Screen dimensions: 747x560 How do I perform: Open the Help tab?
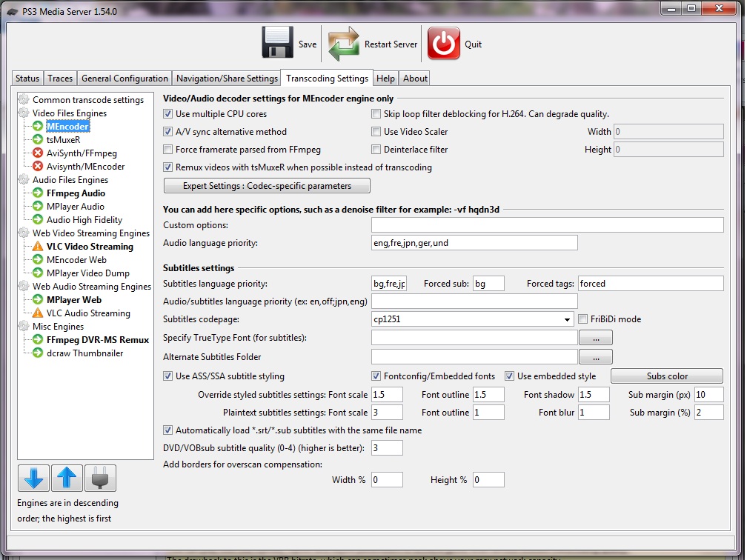click(385, 78)
